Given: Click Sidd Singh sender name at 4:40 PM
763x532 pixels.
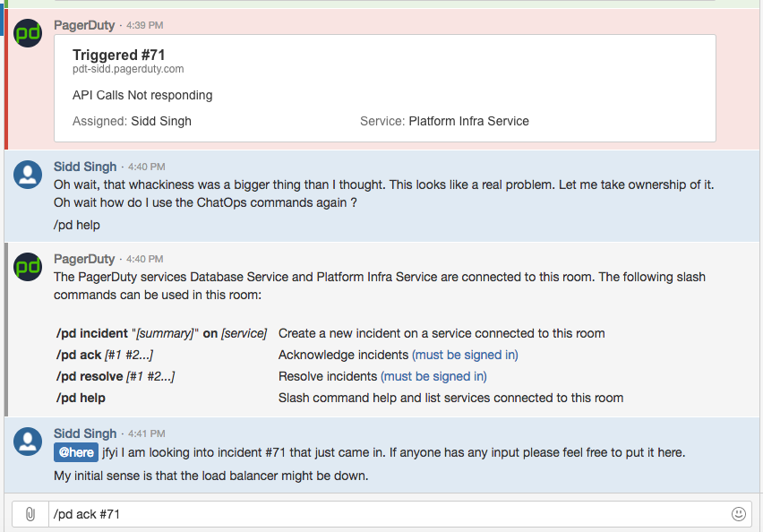Looking at the screenshot, I should [85, 167].
